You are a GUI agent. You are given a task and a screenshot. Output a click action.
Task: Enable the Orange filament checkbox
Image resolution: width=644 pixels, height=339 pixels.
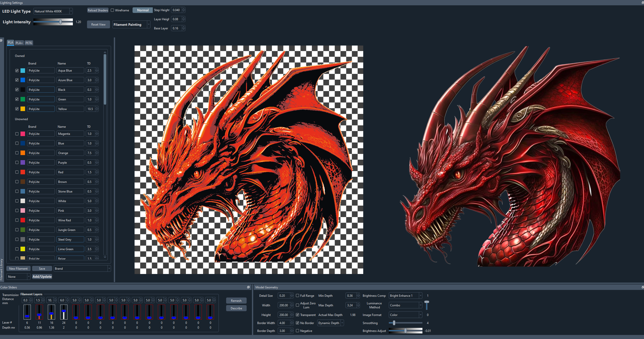(x=17, y=153)
